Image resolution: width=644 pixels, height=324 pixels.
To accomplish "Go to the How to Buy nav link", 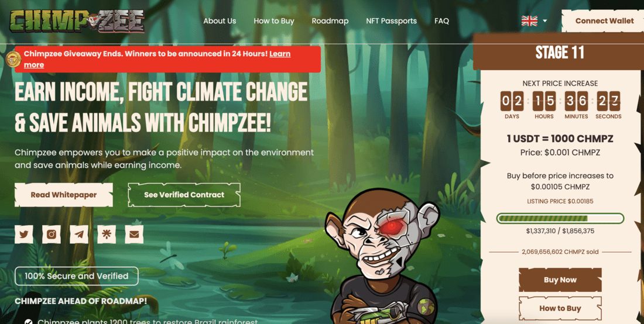I will coord(274,21).
